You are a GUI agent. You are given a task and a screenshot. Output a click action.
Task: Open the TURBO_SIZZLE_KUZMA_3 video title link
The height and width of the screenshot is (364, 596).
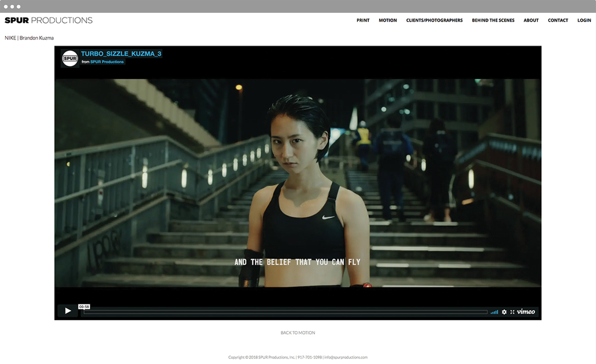tap(121, 54)
